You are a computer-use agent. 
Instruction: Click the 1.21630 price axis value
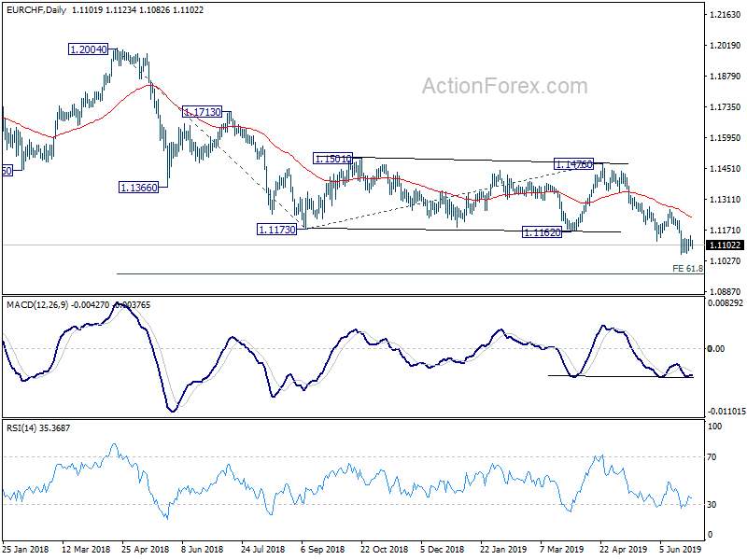click(726, 15)
